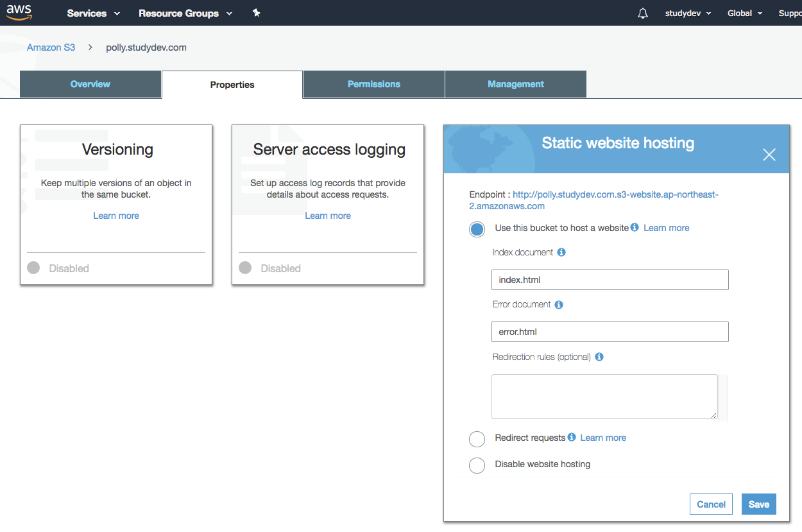802x532 pixels.
Task: Switch to the Properties tab
Action: 232,85
